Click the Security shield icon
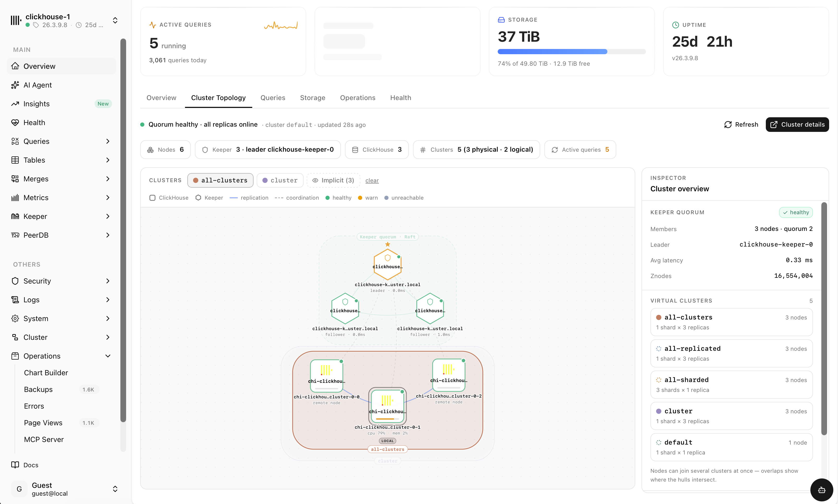838x504 pixels. 15,281
